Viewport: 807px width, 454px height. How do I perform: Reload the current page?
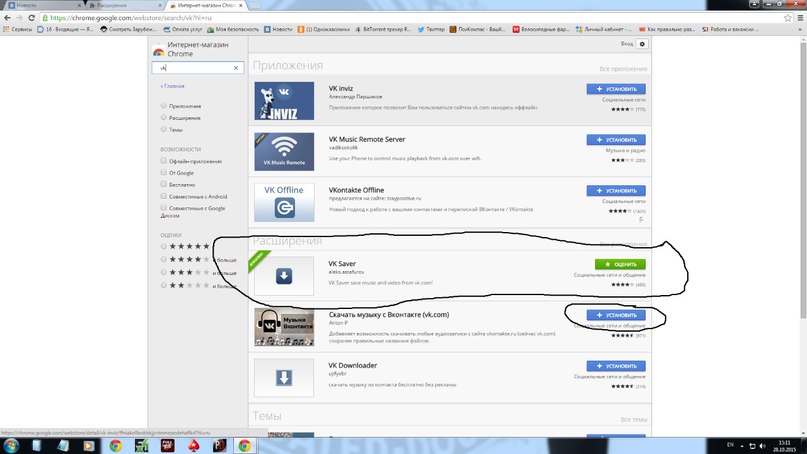pyautogui.click(x=31, y=18)
